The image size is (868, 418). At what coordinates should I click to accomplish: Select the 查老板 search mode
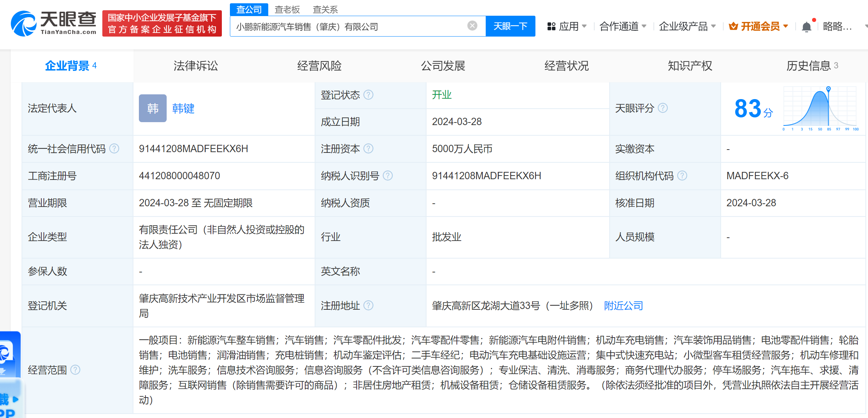[287, 10]
